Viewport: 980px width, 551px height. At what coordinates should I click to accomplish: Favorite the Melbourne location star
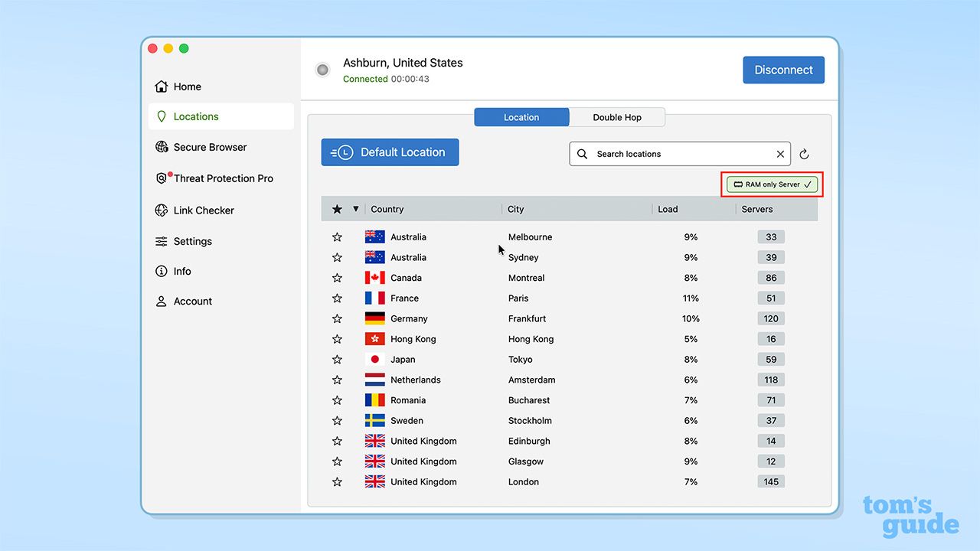(x=337, y=237)
